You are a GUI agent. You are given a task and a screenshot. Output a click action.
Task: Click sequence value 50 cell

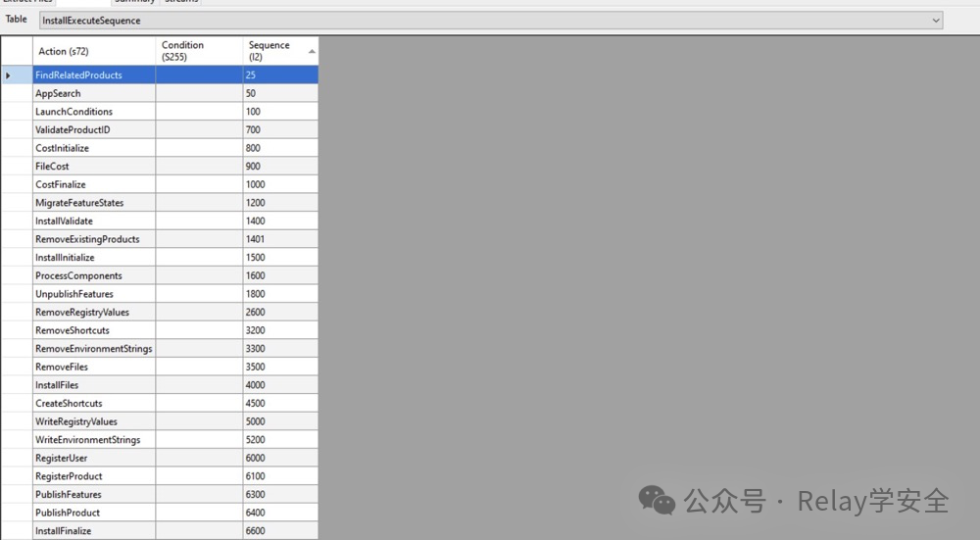(280, 93)
